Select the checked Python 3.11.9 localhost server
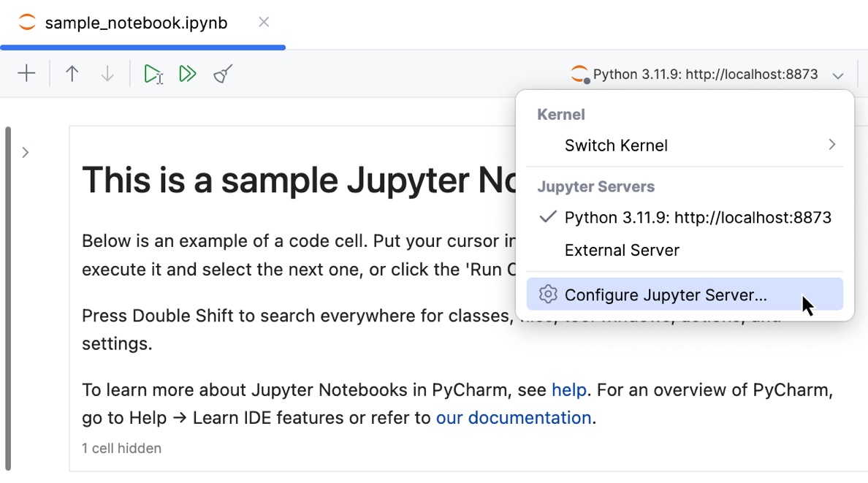Viewport: 868px width, 483px height. coord(698,217)
